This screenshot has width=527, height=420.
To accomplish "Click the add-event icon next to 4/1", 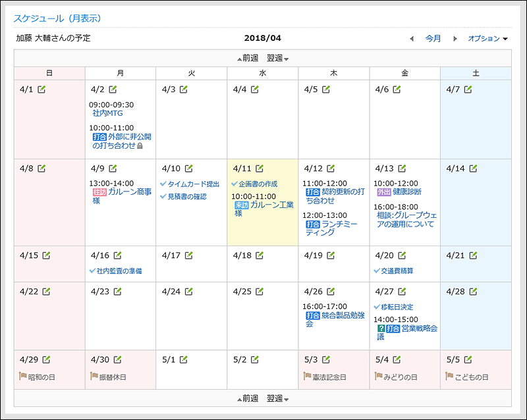I will (42, 90).
